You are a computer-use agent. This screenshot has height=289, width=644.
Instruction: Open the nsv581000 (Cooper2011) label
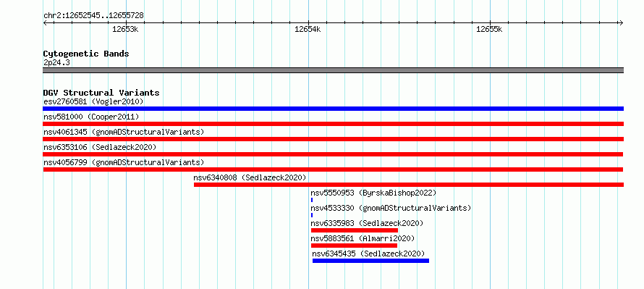pyautogui.click(x=91, y=117)
